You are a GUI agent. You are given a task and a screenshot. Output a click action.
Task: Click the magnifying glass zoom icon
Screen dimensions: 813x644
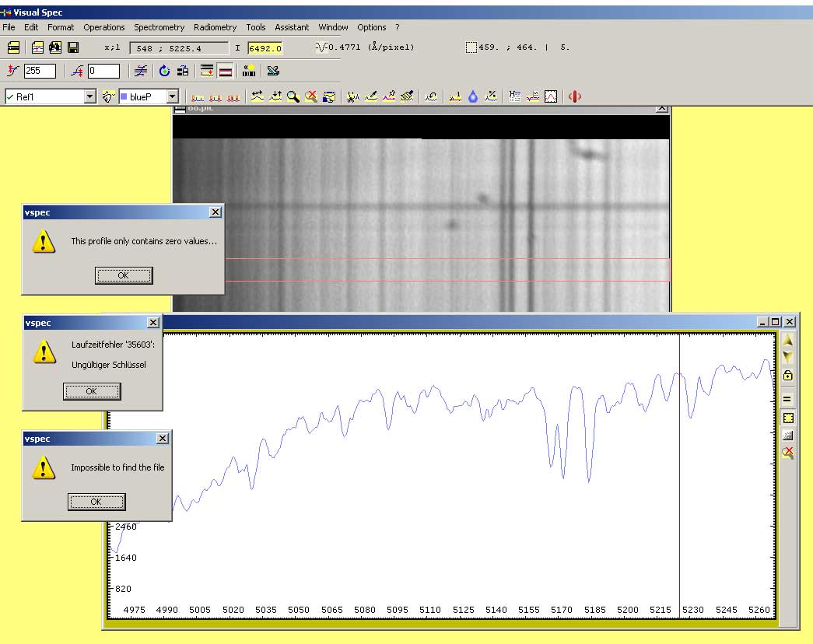tap(293, 96)
